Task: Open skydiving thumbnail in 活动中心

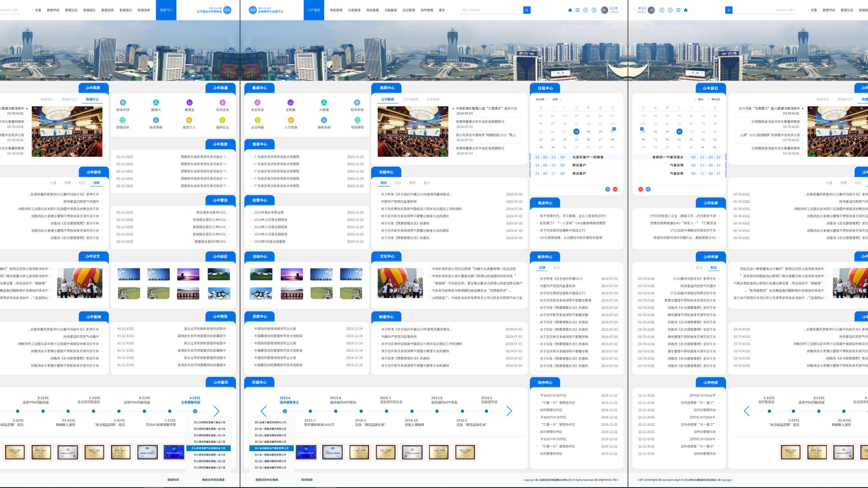Action: (261, 293)
